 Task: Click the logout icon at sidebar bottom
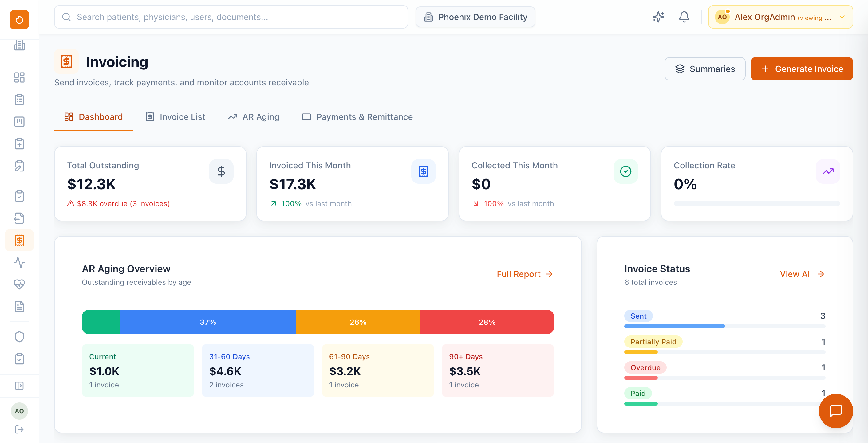(19, 429)
